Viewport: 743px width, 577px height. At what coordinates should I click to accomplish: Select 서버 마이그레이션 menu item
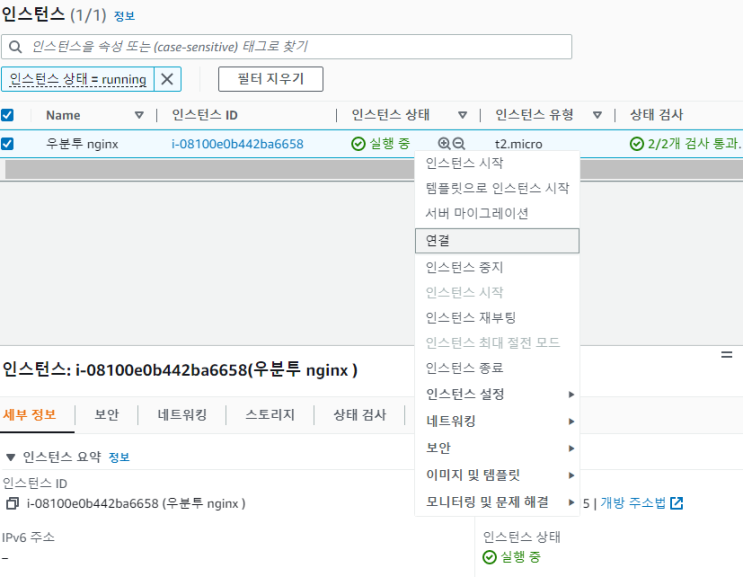tap(497, 213)
